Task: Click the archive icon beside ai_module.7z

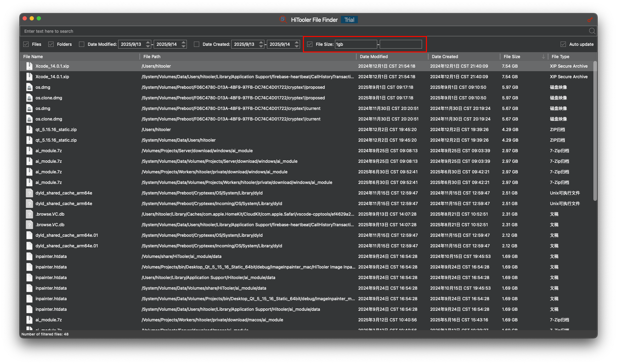Action: [x=29, y=150]
